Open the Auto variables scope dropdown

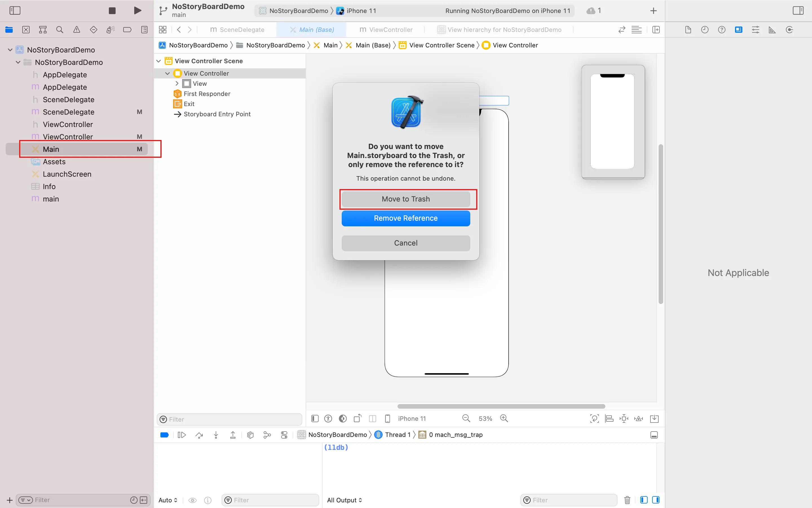[x=168, y=500]
